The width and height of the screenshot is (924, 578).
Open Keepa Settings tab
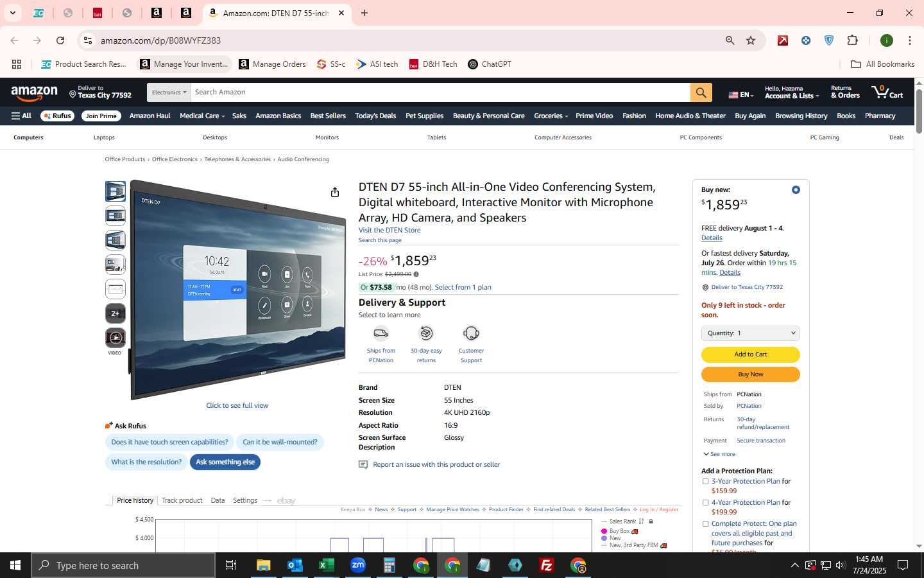[x=245, y=500]
